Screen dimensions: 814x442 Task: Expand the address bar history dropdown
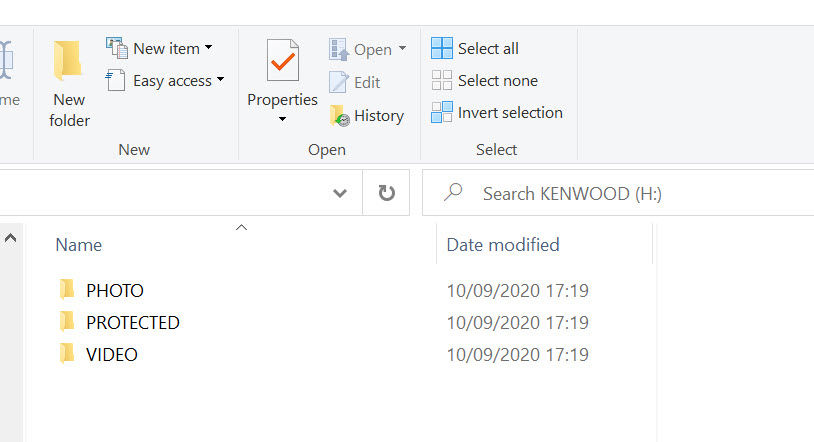(x=340, y=193)
